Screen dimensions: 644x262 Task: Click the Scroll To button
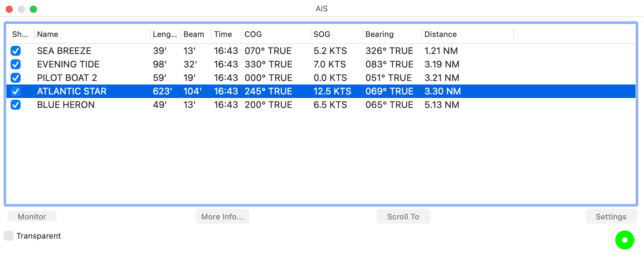click(x=403, y=217)
